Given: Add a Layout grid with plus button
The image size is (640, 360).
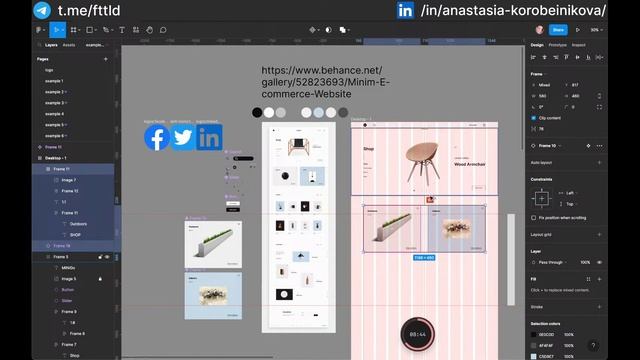Looking at the screenshot, I should click(x=599, y=235).
